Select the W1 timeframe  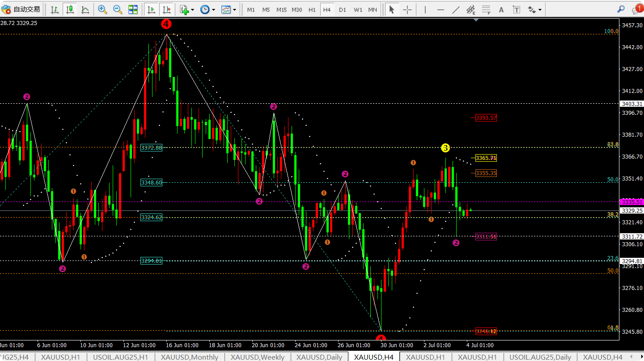tap(358, 9)
